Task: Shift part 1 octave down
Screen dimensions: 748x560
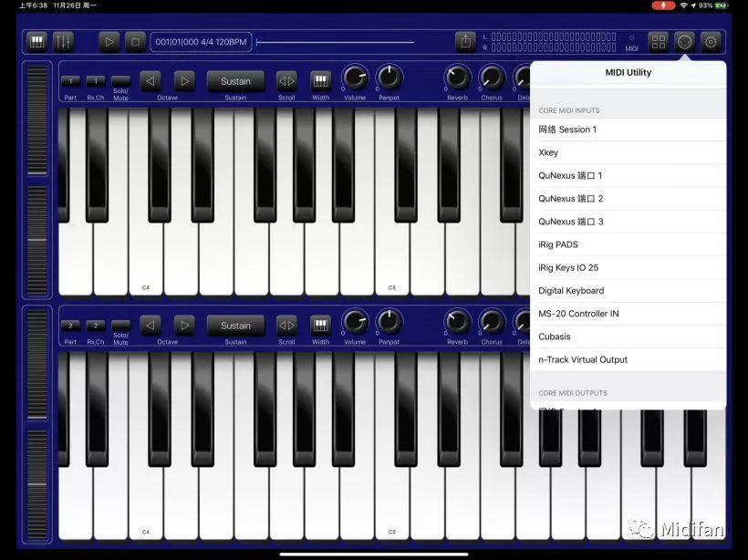Action: tap(151, 81)
